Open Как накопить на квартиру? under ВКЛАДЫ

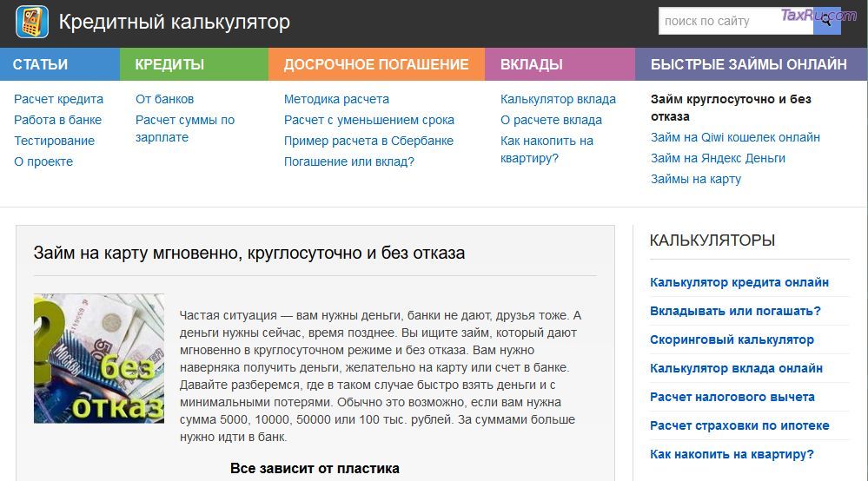pos(547,149)
